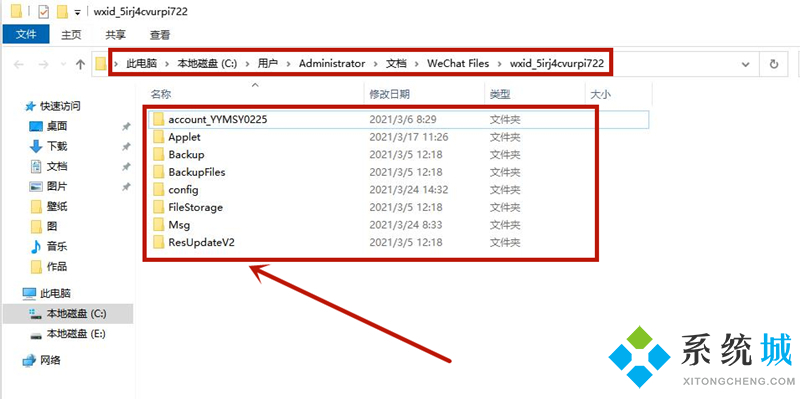Click Administrator in the address path
The height and width of the screenshot is (399, 800).
pos(332,64)
